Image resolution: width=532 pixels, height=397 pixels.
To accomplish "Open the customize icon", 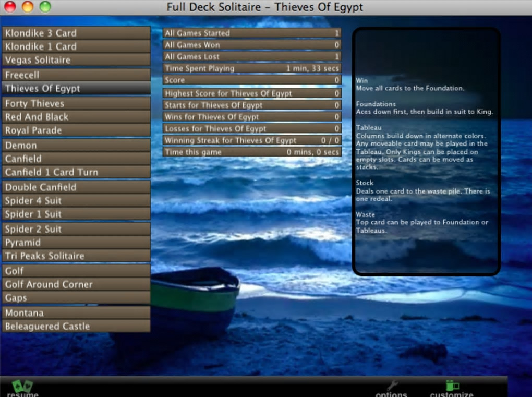I will 452,386.
